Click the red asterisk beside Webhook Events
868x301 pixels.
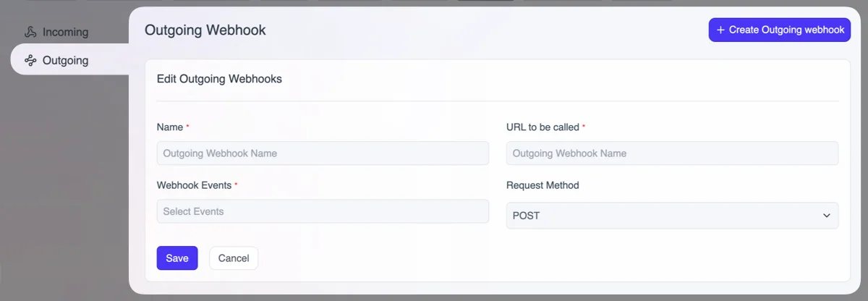(x=236, y=185)
